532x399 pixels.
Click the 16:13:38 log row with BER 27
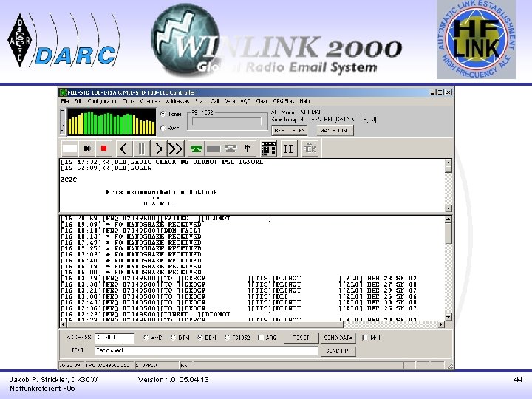(239, 284)
